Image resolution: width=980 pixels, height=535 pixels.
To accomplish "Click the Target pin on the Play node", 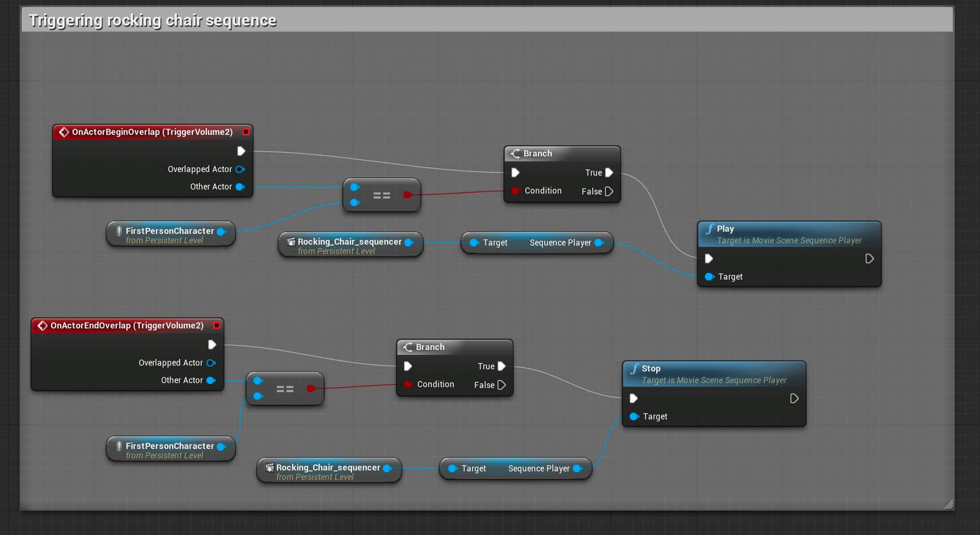I will coord(709,277).
